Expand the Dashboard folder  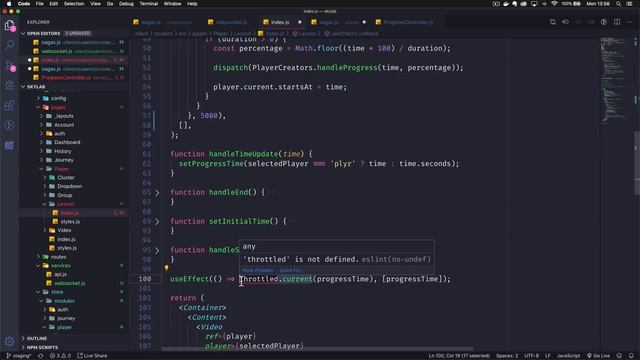click(x=67, y=142)
